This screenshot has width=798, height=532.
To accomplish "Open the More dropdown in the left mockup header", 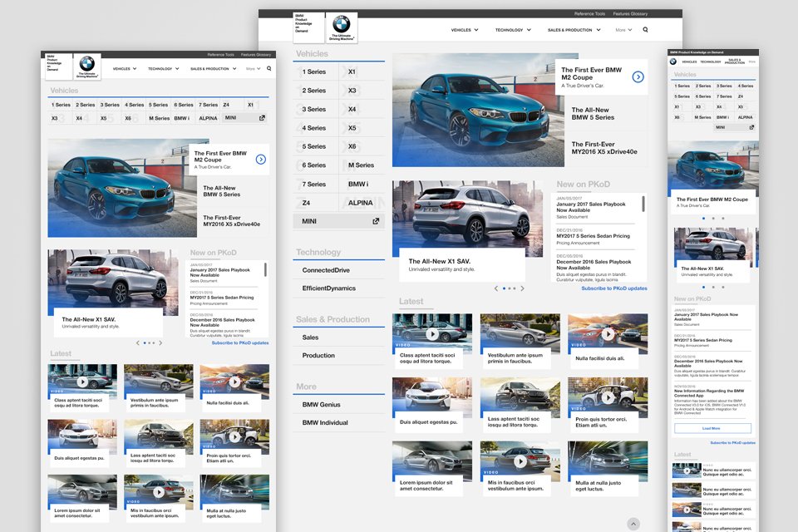I will (x=253, y=68).
